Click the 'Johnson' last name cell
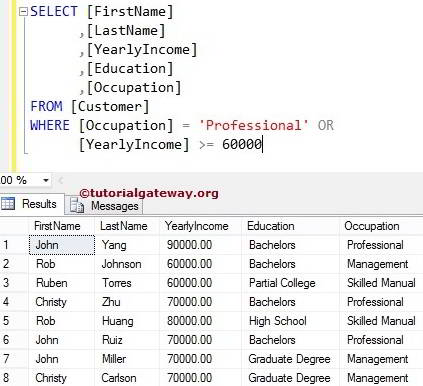423x386 pixels. click(x=127, y=264)
